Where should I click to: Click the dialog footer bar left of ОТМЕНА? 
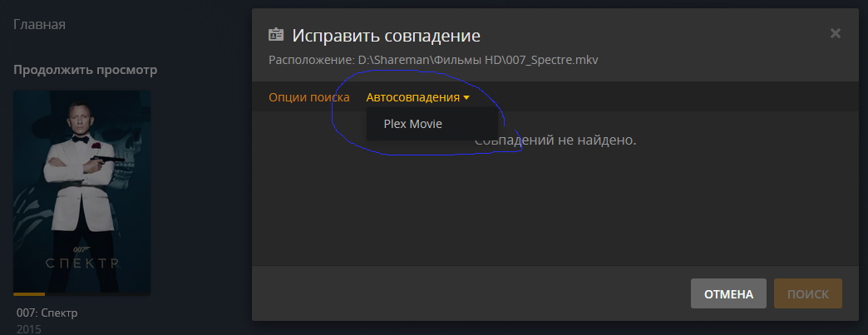tap(471, 293)
